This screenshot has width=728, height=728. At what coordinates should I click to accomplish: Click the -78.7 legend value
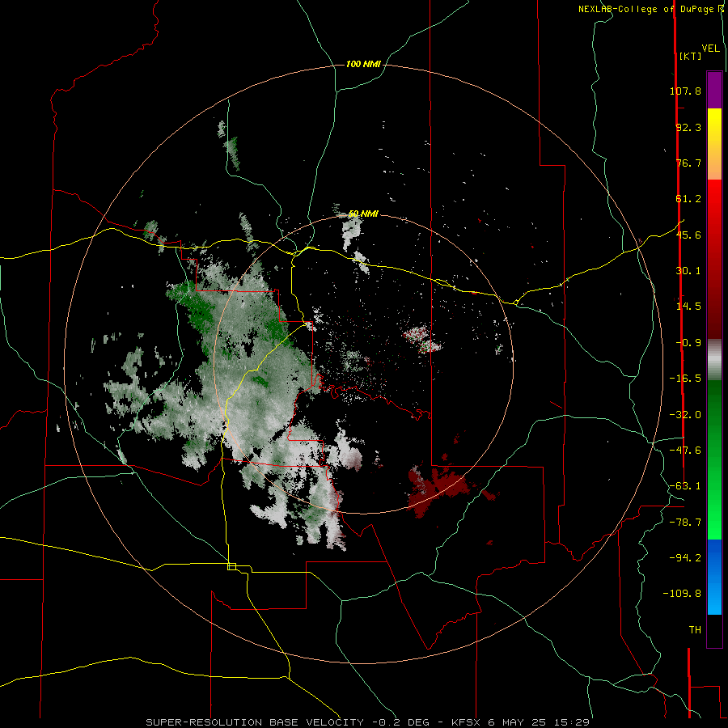[x=685, y=523]
